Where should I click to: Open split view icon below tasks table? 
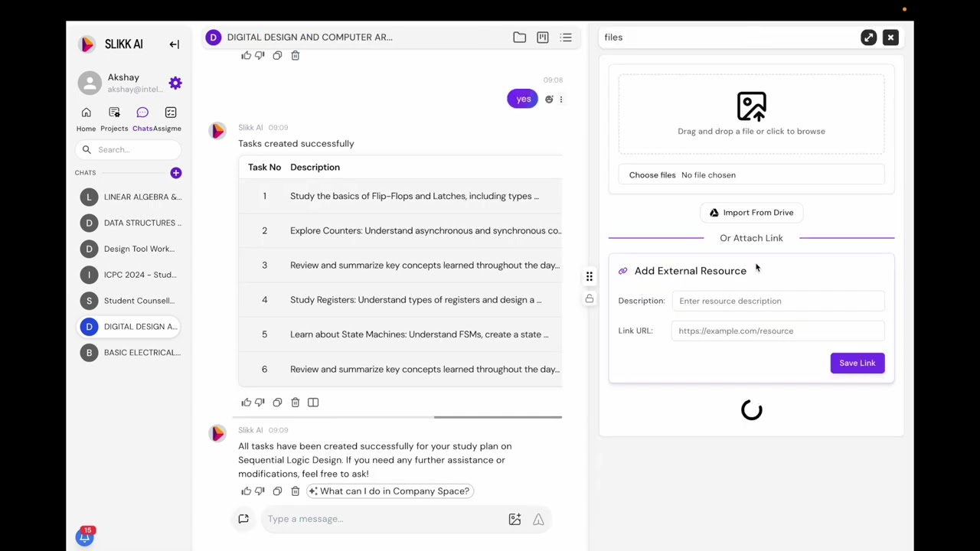point(313,403)
